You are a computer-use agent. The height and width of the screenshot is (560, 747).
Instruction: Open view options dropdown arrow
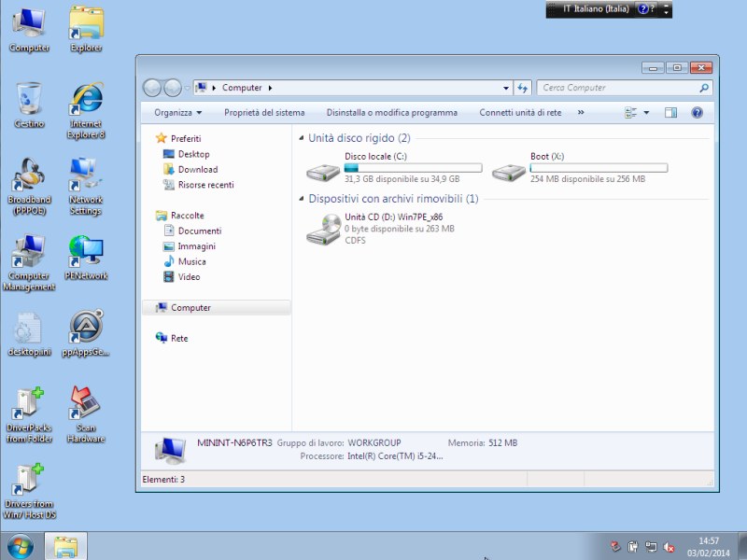[x=646, y=112]
